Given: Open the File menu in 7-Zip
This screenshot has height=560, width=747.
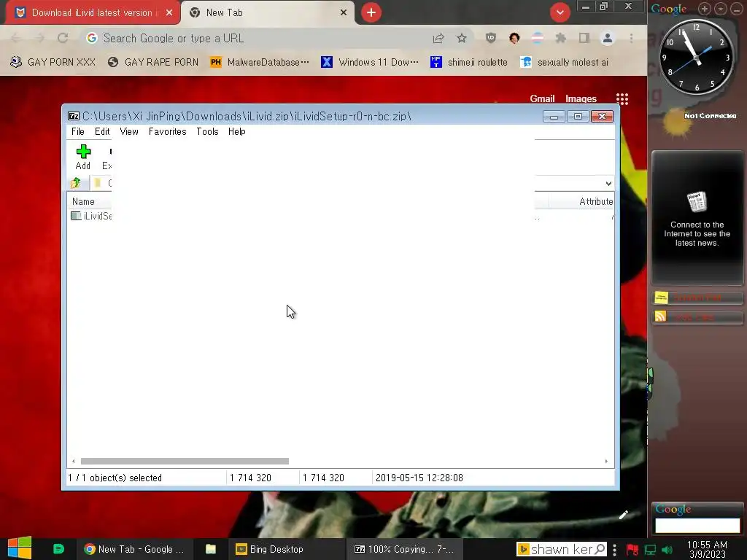Looking at the screenshot, I should 77,131.
